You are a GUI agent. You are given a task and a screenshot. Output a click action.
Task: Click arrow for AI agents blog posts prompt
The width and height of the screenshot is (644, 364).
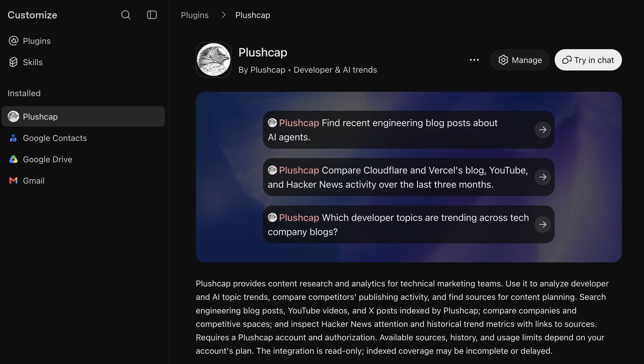(x=542, y=129)
